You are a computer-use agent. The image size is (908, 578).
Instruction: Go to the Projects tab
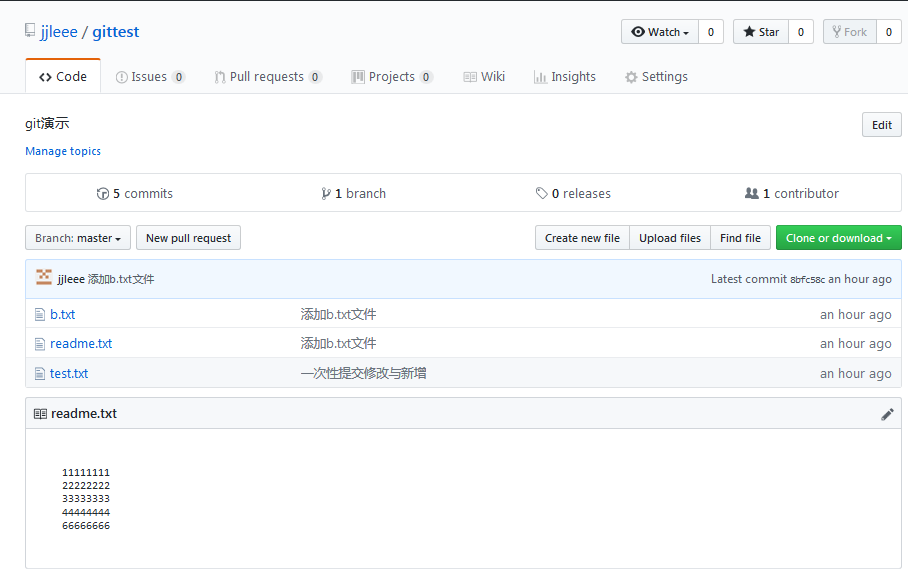point(392,76)
